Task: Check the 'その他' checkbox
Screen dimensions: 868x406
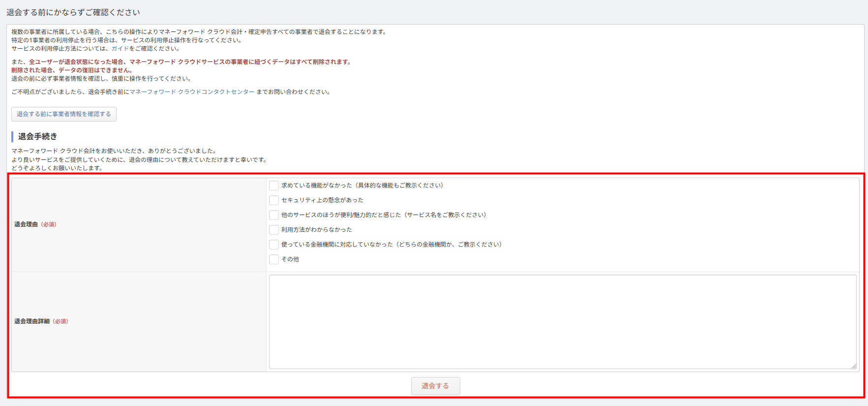Action: pos(274,259)
